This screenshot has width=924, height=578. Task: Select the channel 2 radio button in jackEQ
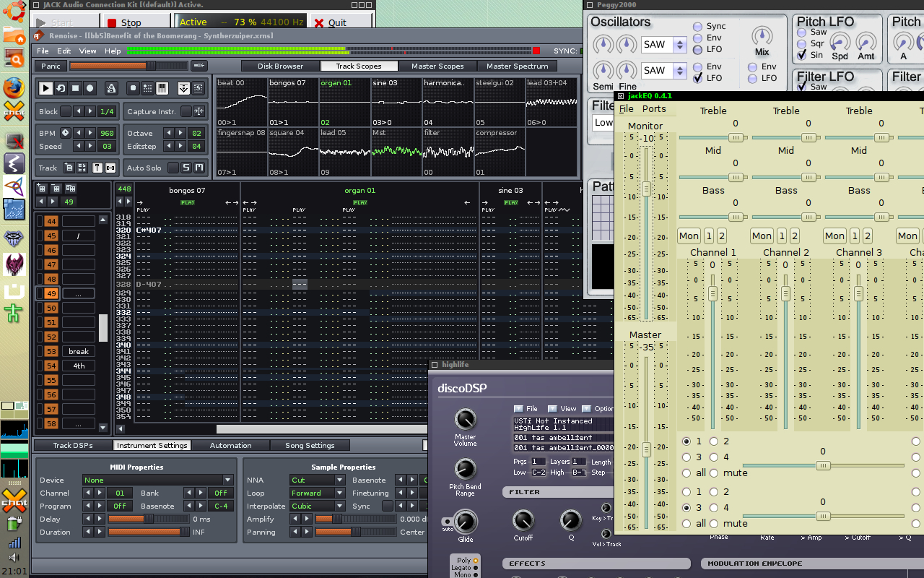click(x=714, y=441)
